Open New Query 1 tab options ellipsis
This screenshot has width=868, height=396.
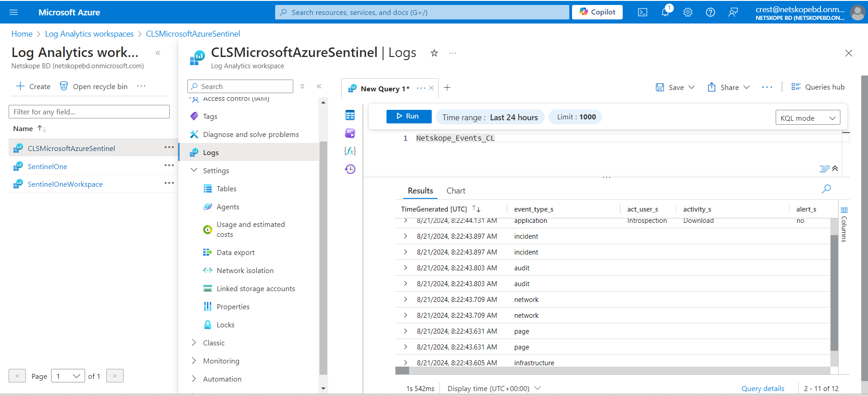[x=421, y=88]
